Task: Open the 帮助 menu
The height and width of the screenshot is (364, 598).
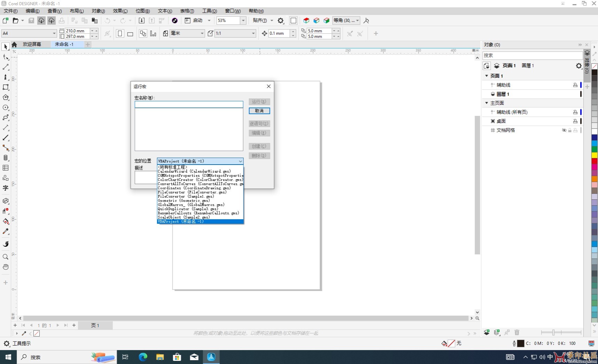Action: coord(256,11)
